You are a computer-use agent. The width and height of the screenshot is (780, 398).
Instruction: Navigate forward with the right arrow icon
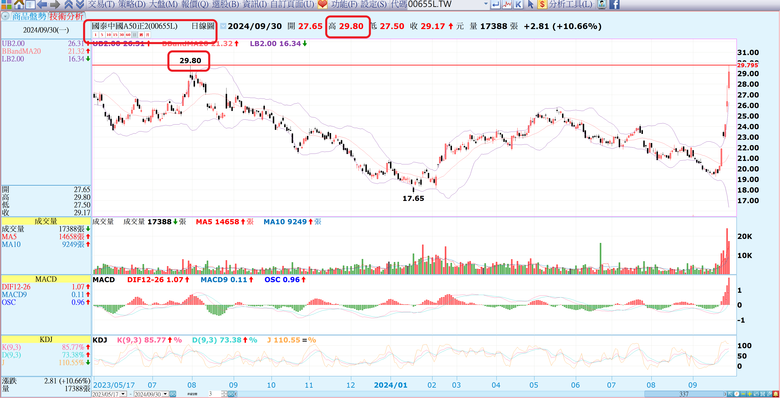click(55, 5)
